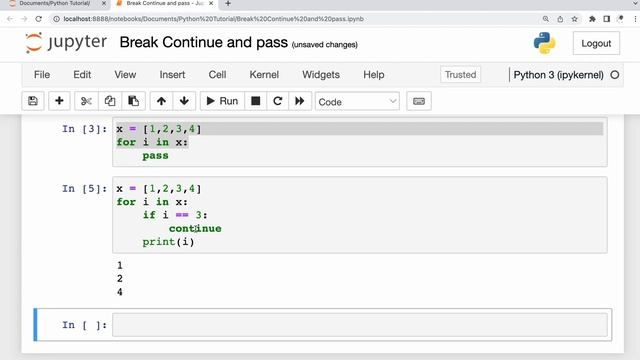Viewport: 640px width, 360px height.
Task: Close the Documents/Python Tutorial browser tab
Action: click(104, 4)
